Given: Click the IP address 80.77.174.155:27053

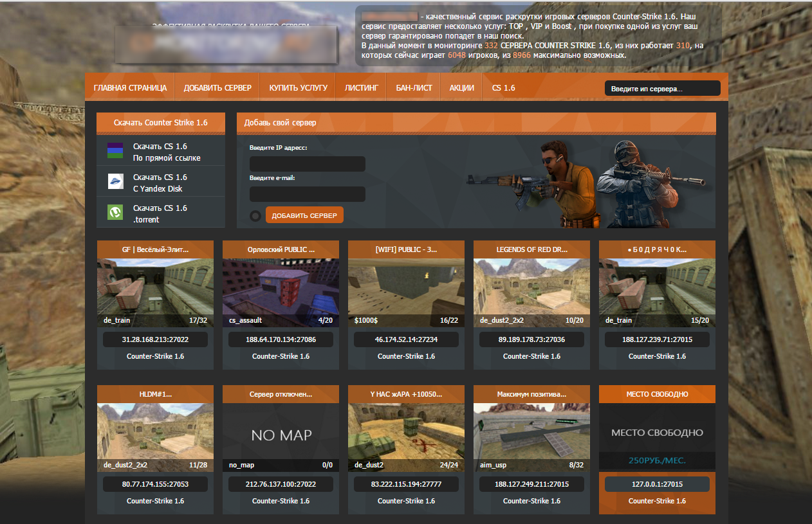Looking at the screenshot, I should (155, 484).
